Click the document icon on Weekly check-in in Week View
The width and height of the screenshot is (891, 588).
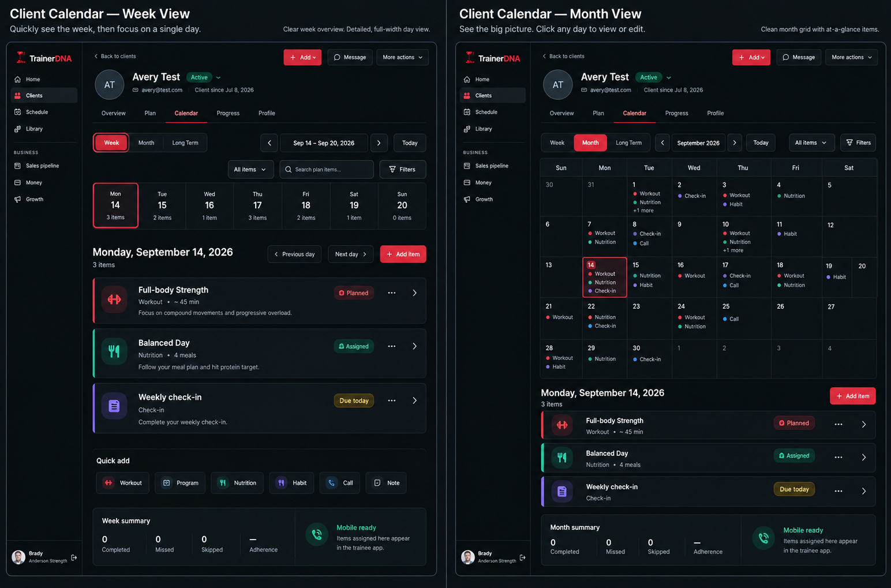(x=114, y=406)
